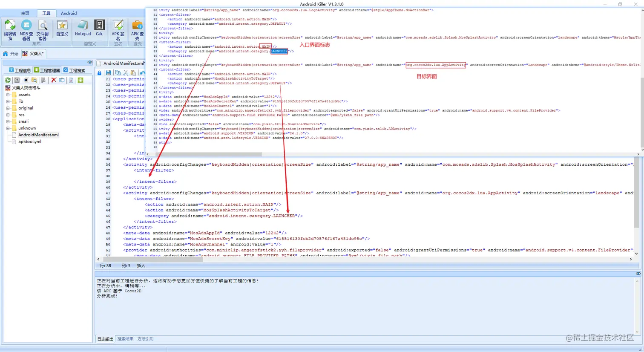The width and height of the screenshot is (644, 352).
Task: Expand the smali folder
Action: click(x=8, y=121)
